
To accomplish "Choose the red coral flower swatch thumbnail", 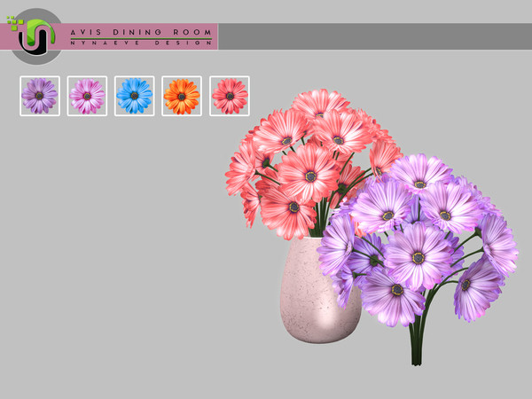I will point(230,96).
